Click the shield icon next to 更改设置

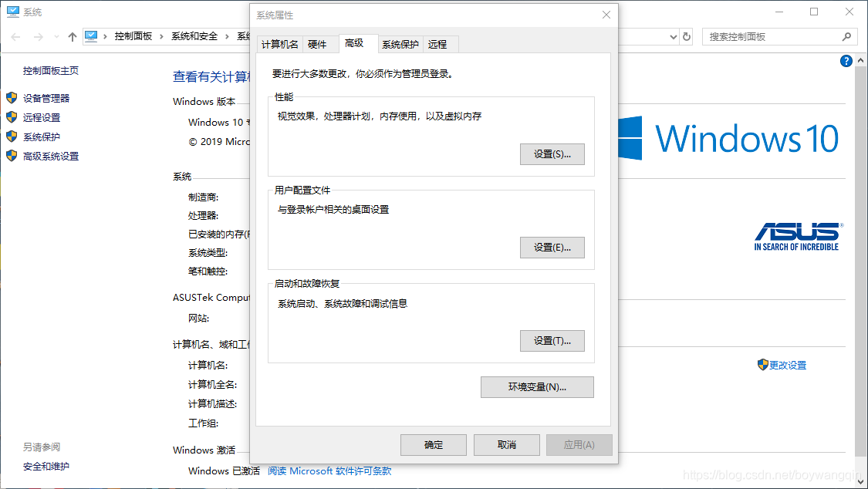click(x=763, y=365)
